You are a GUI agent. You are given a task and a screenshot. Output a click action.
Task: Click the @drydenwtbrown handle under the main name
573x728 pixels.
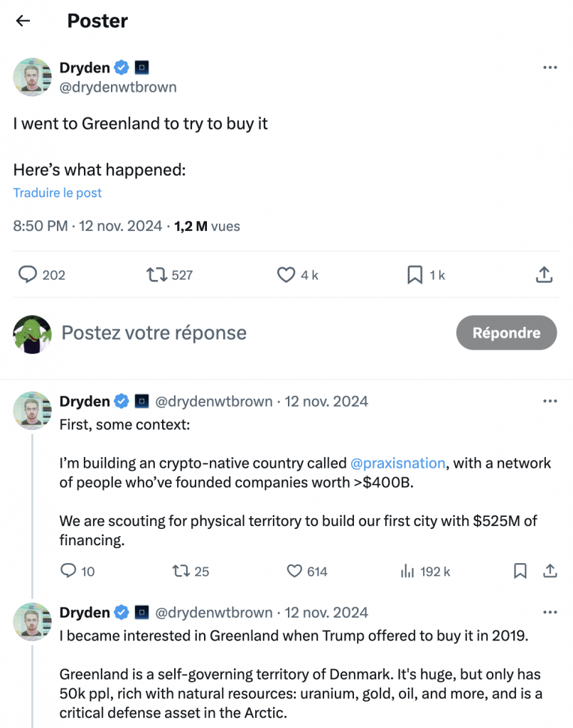click(118, 87)
